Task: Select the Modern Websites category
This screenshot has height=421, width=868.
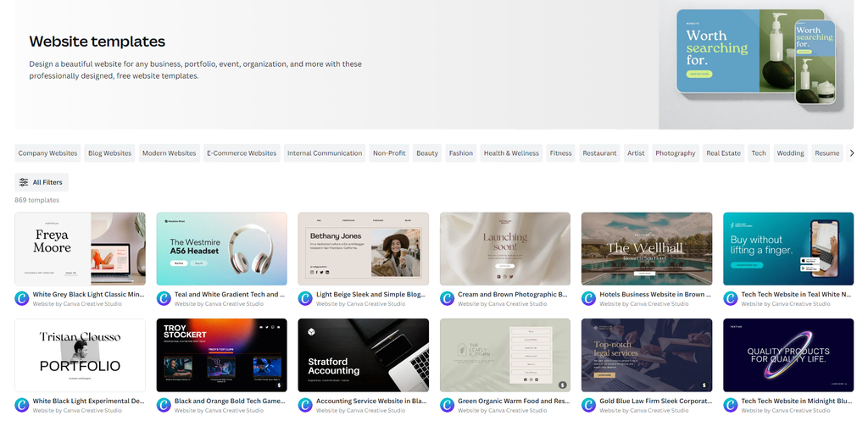Action: tap(169, 153)
